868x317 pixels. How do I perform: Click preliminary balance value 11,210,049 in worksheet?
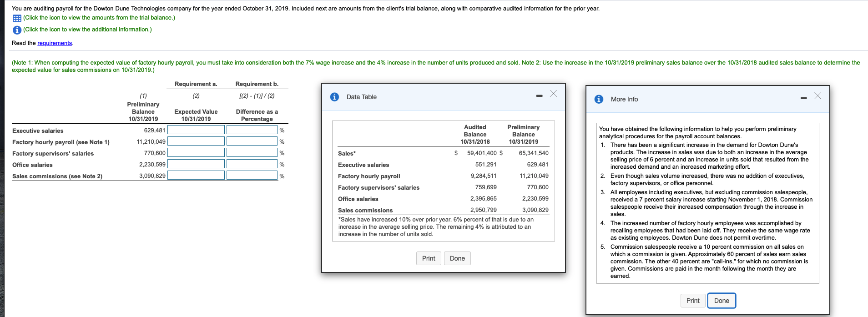[151, 142]
